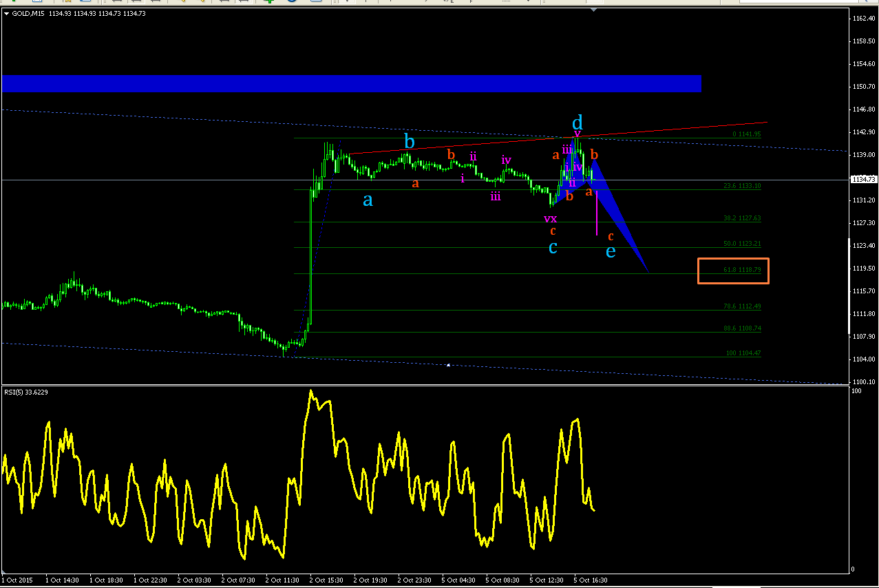Click the "5 Oct 04:30" time axis label
Screen dimensions: 879x588
(458, 580)
